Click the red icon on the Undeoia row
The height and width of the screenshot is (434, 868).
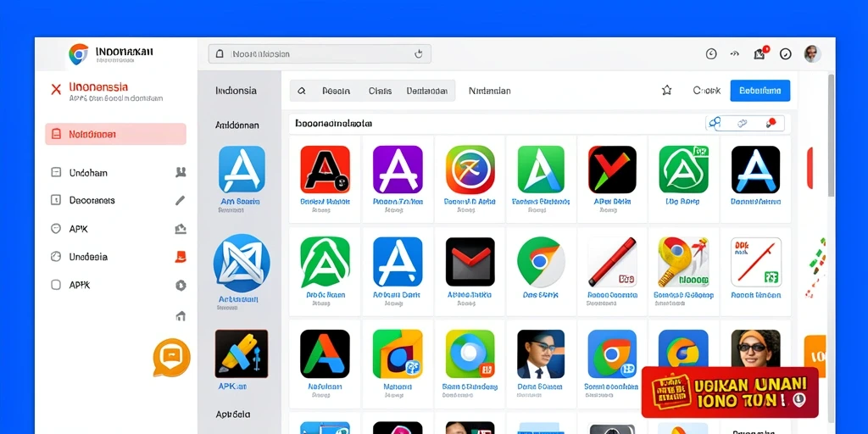click(x=181, y=257)
